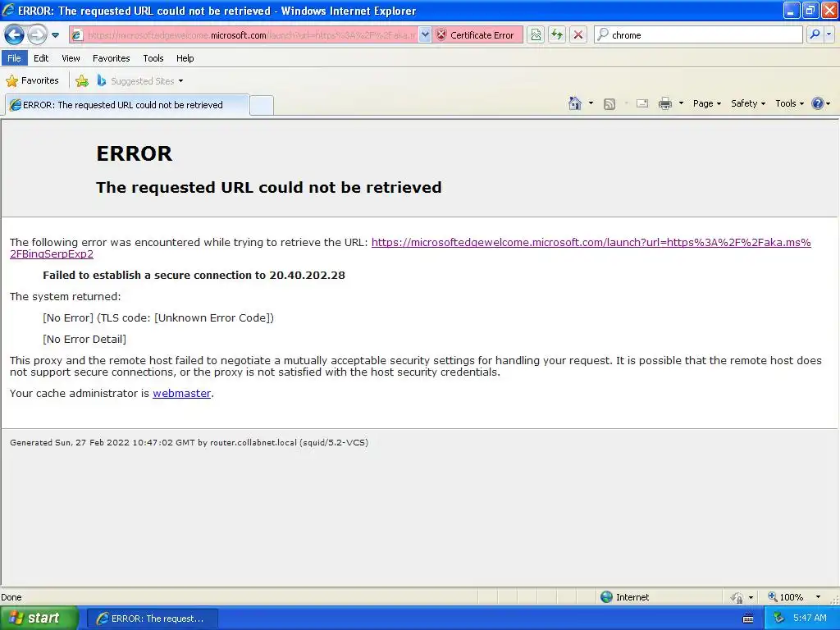Refresh the page with the green arrows icon
Screen dimensions: 840x630
pyautogui.click(x=557, y=35)
